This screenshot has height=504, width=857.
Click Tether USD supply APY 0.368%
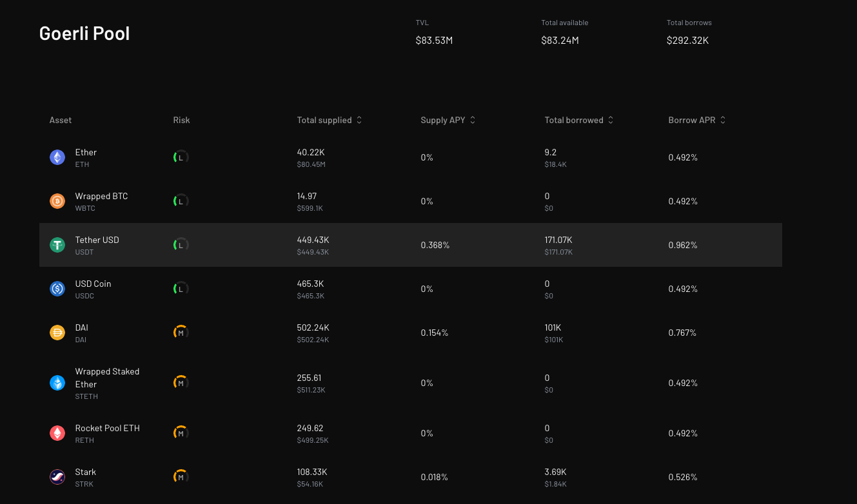click(x=435, y=245)
